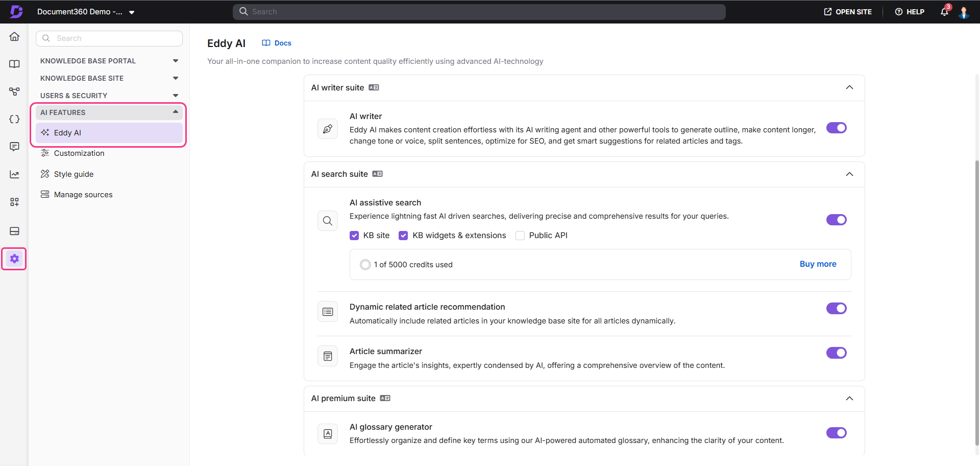980x466 pixels.
Task: Toggle the AI writer switch
Action: (x=837, y=128)
